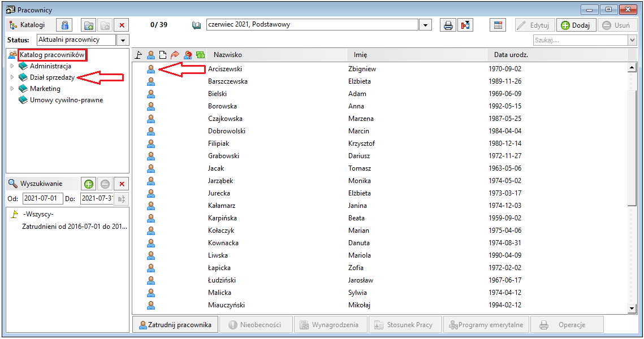Click the red-blue column filter icon
Viewport: 644px width, 339px height.
(x=465, y=25)
